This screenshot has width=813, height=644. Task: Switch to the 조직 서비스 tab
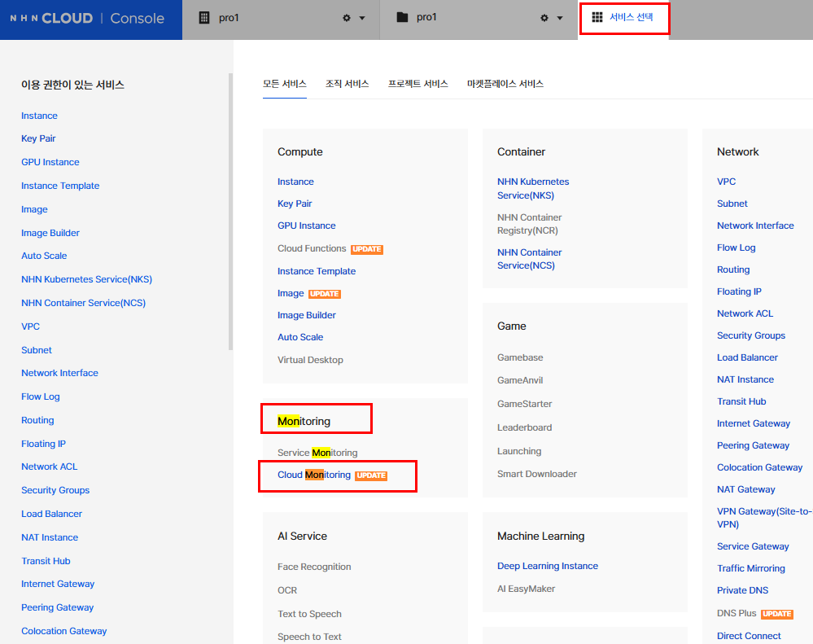(347, 84)
